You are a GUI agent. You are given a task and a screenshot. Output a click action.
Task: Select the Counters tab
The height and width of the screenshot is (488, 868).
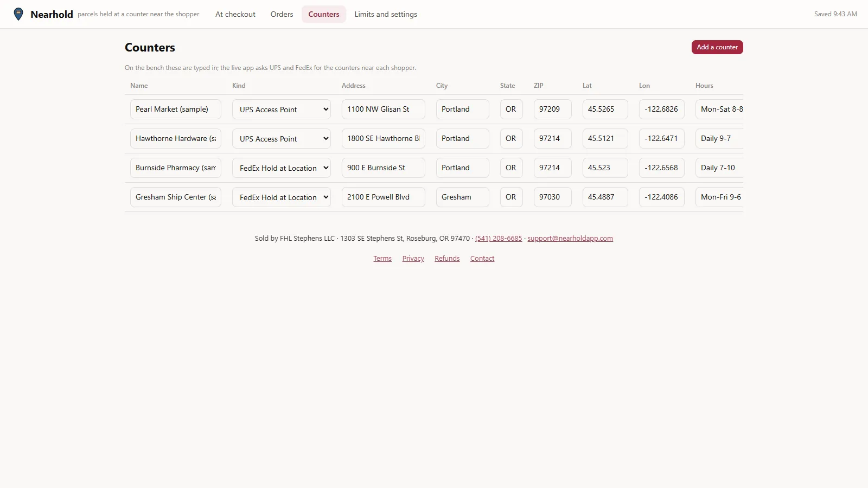[324, 14]
